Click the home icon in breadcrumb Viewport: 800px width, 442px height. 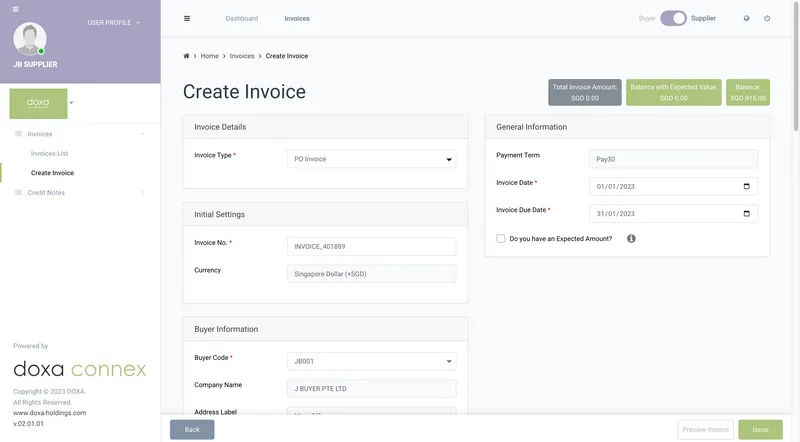pyautogui.click(x=187, y=56)
